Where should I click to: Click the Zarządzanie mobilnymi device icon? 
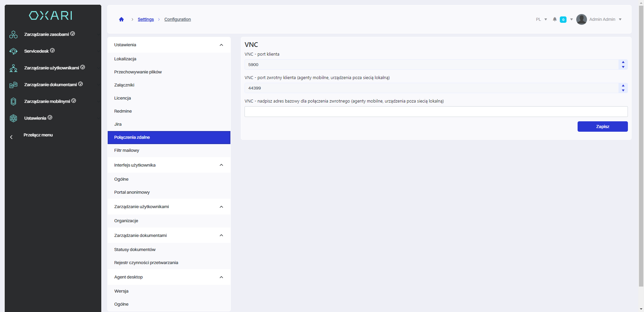pos(13,102)
